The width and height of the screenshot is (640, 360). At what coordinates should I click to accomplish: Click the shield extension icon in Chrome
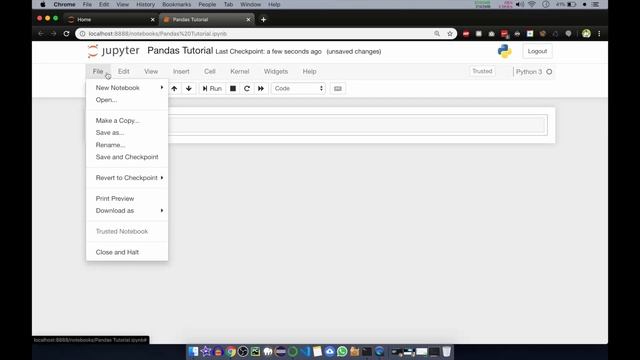[x=568, y=34]
